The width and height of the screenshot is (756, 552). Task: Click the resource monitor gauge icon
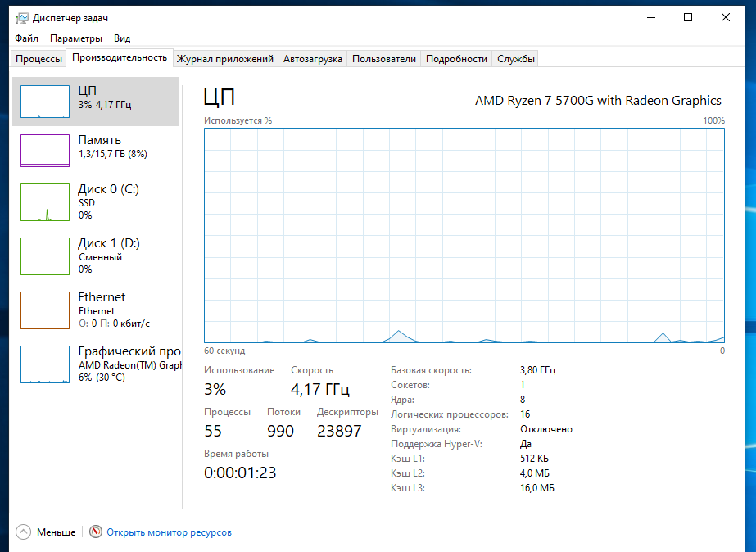coord(96,532)
